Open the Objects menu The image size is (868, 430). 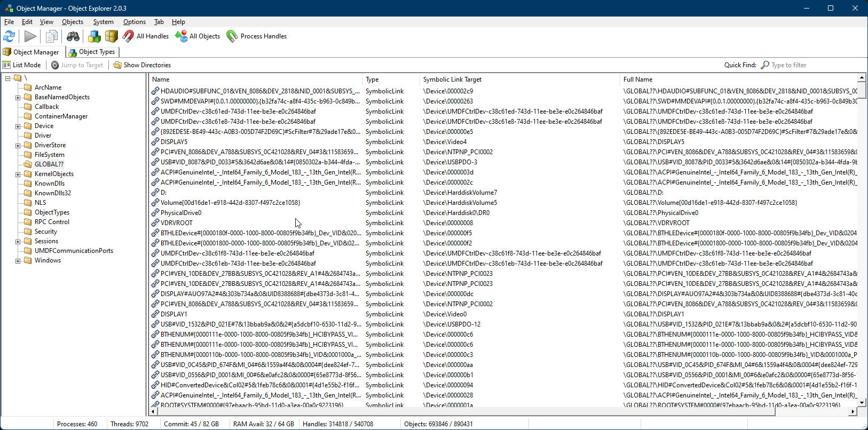click(72, 22)
